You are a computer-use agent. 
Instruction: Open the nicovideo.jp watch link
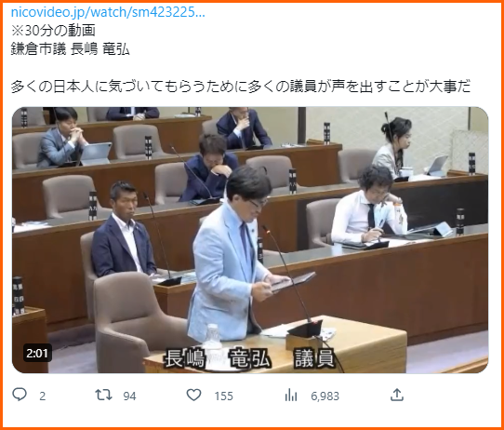click(108, 12)
